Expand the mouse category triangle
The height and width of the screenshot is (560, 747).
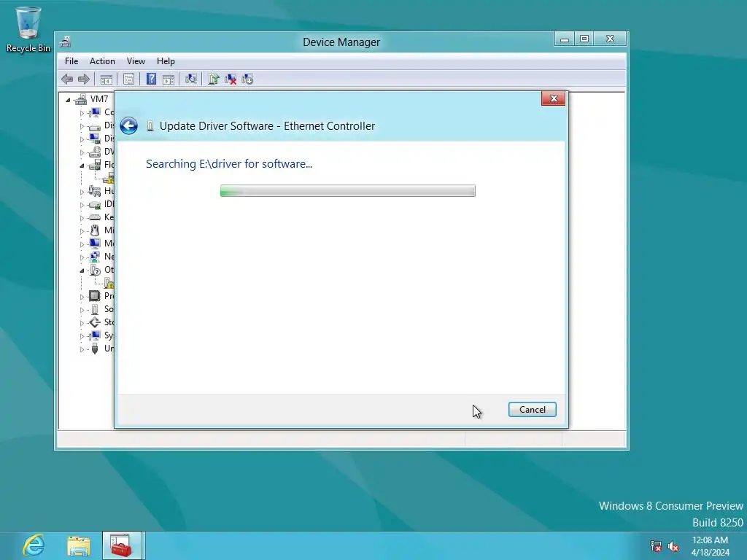point(82,231)
